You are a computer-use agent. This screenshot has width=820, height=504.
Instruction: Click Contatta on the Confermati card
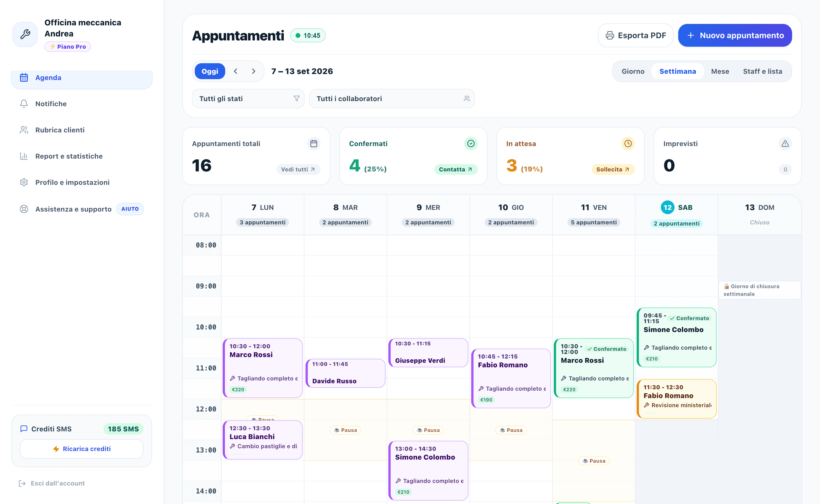[456, 169]
